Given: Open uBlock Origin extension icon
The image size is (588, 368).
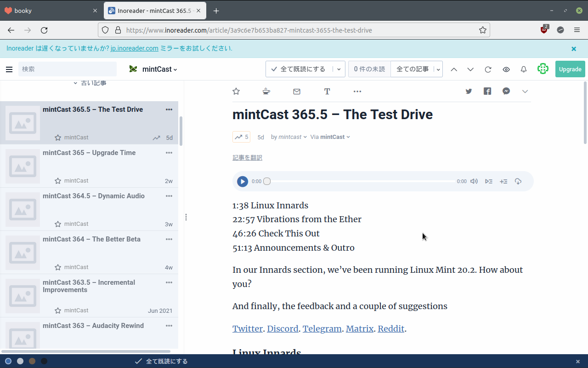Looking at the screenshot, I should coord(544,30).
